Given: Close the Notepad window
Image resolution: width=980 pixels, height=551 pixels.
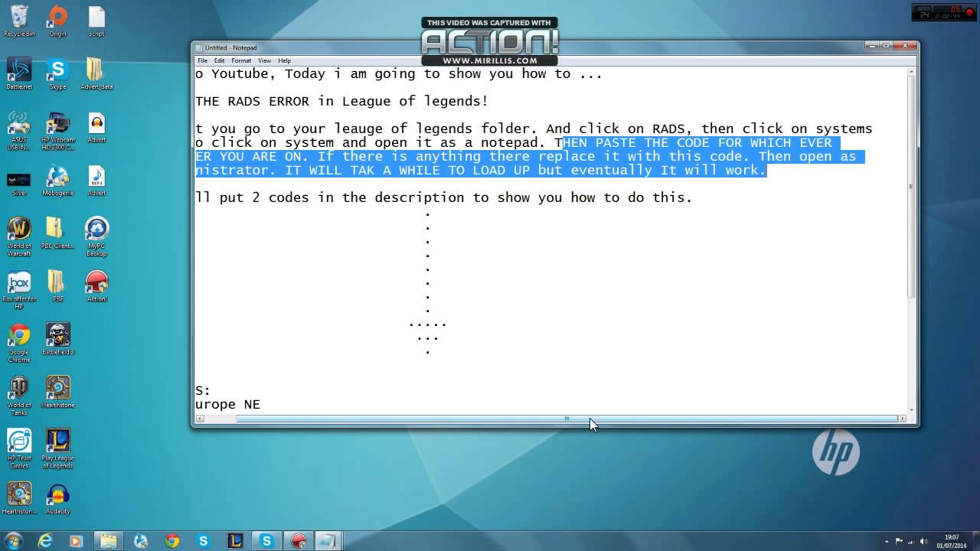Looking at the screenshot, I should click(x=904, y=46).
